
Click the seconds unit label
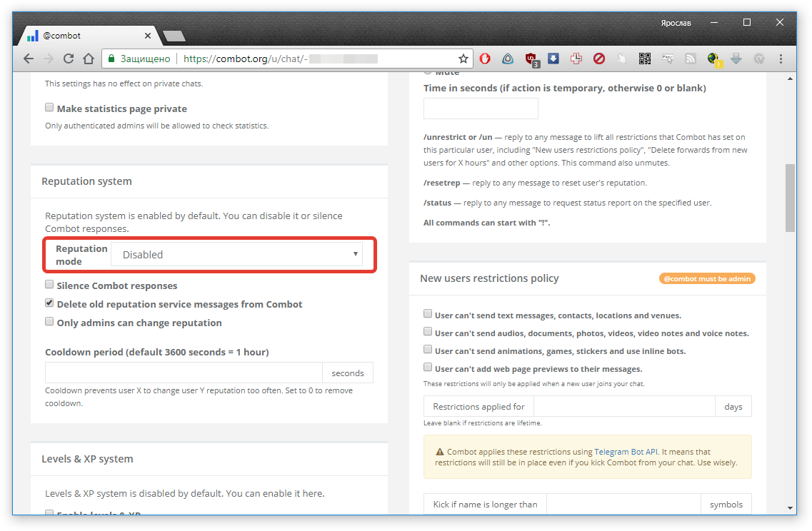pos(348,373)
